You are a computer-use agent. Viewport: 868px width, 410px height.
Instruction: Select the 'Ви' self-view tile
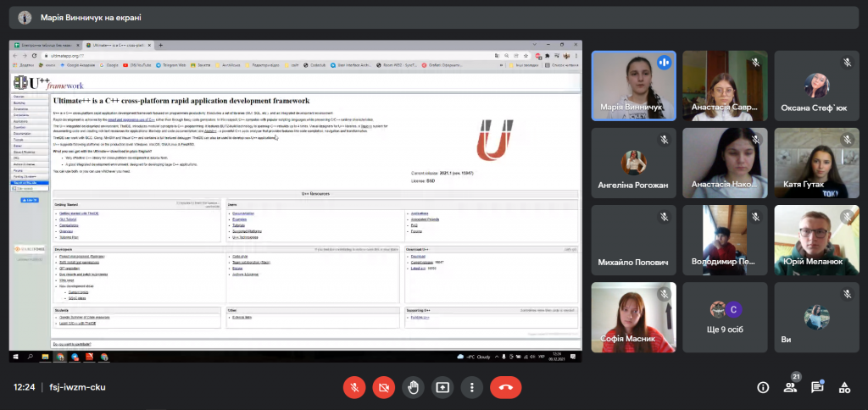pos(817,317)
